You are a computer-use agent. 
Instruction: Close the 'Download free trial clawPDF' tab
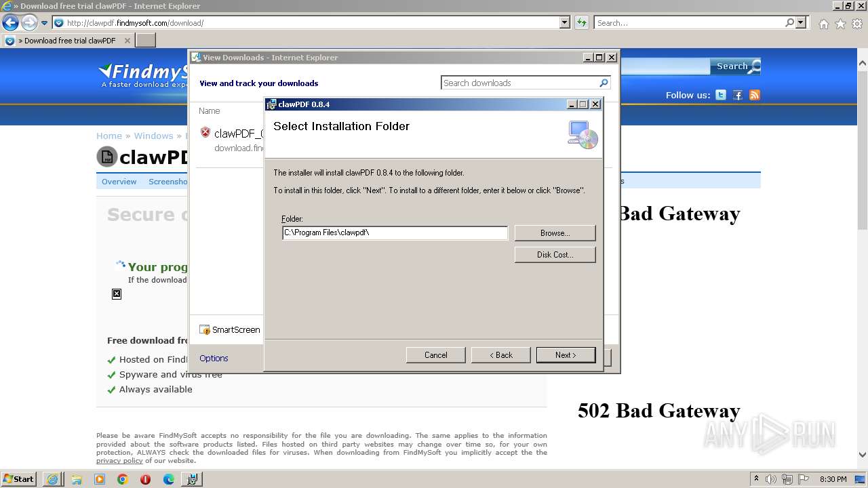click(127, 41)
